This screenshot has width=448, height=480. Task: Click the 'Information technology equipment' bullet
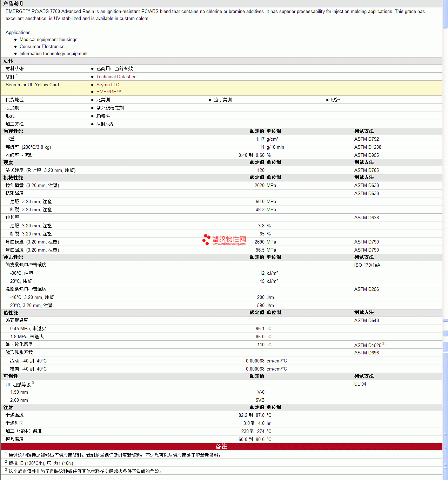point(54,54)
